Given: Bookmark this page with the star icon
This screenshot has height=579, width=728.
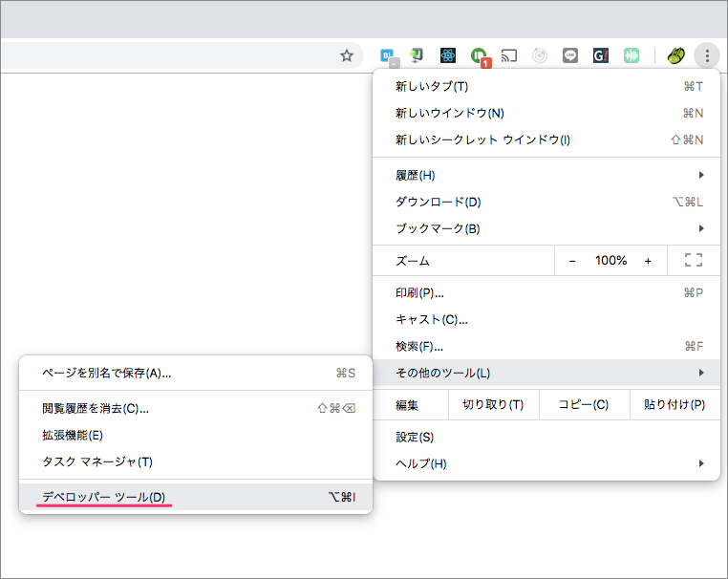Looking at the screenshot, I should pos(347,56).
